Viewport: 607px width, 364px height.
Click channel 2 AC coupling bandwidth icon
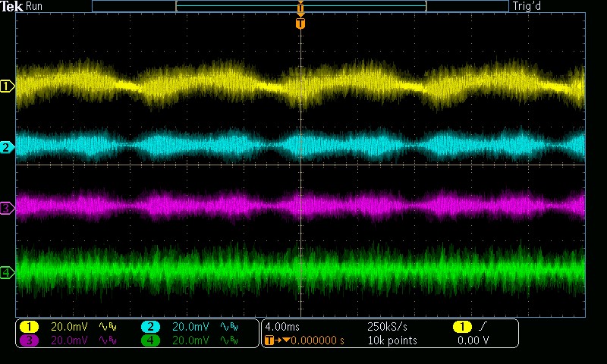tap(229, 328)
